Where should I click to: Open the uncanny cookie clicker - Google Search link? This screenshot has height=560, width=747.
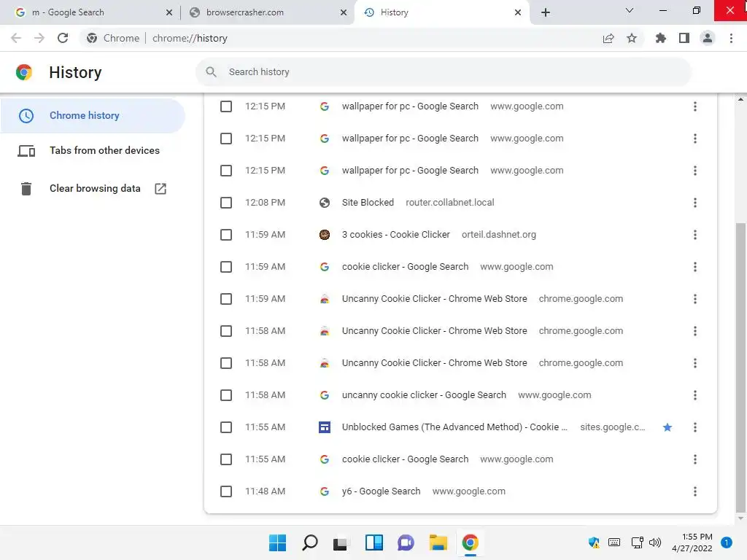pos(424,394)
